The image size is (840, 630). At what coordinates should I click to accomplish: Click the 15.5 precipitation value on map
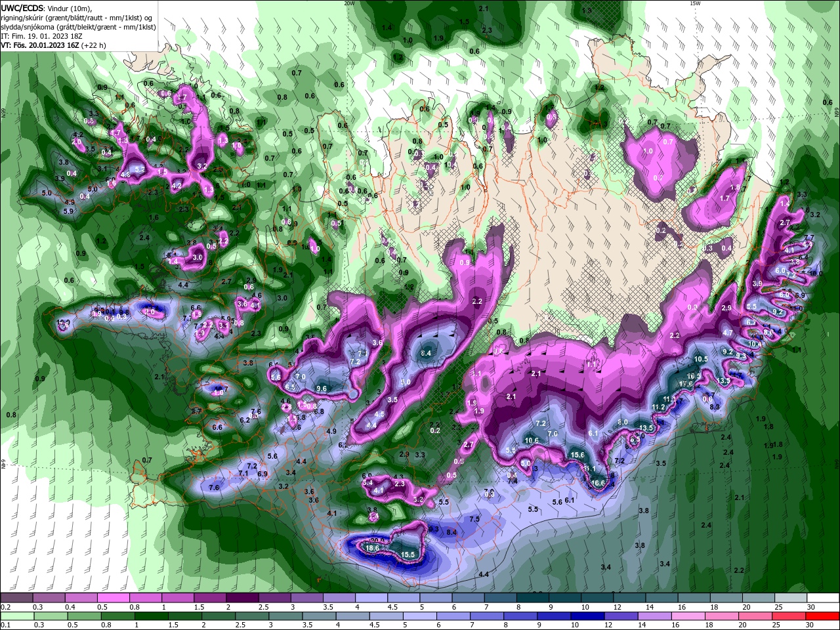click(408, 555)
